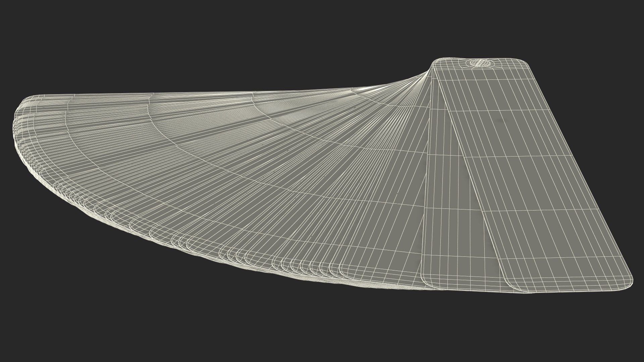Click the circular rivet at the top
644x362 pixels.
click(480, 63)
